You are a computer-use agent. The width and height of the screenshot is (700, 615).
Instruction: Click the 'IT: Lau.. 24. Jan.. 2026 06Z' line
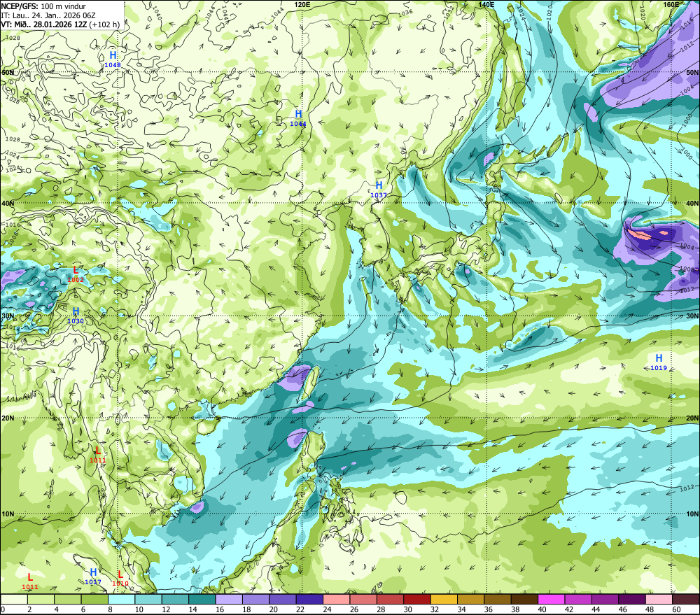tap(48, 15)
